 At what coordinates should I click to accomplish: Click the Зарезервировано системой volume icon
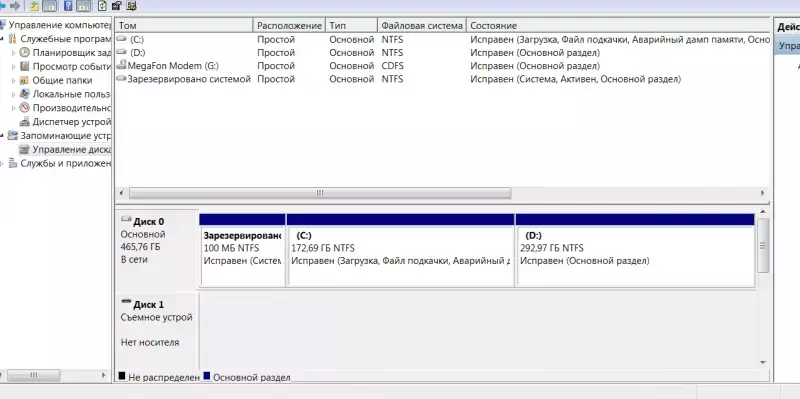click(121, 79)
